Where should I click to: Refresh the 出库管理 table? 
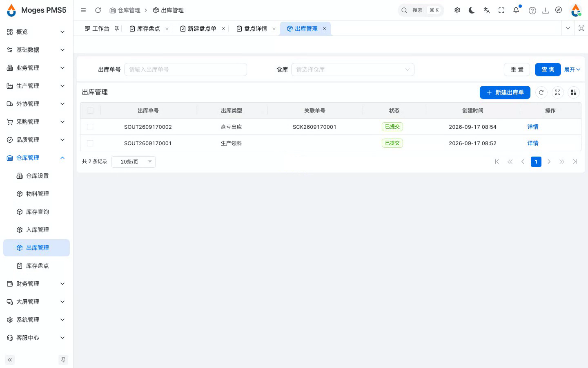[541, 92]
